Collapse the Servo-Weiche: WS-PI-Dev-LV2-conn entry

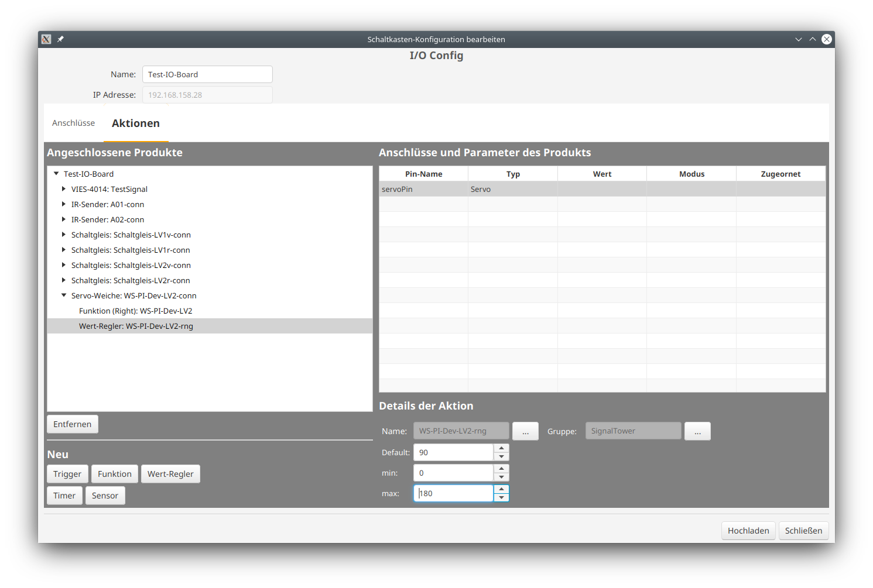pyautogui.click(x=63, y=295)
